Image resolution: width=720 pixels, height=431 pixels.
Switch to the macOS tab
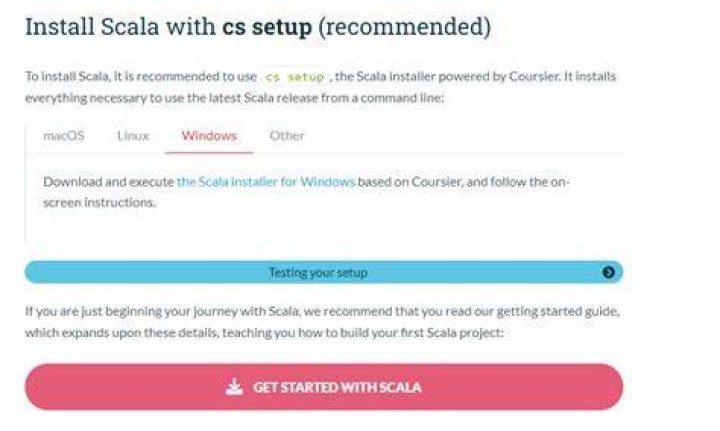(x=64, y=136)
